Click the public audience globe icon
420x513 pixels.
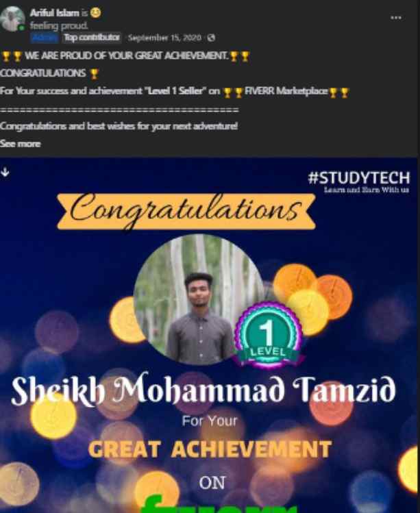click(211, 38)
